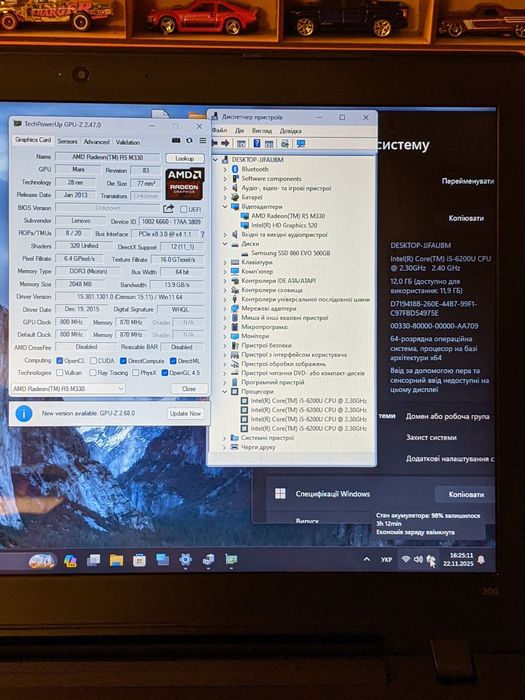Click the properties window icon right of help
Viewport: 525px width, 700px height.
click(x=269, y=143)
